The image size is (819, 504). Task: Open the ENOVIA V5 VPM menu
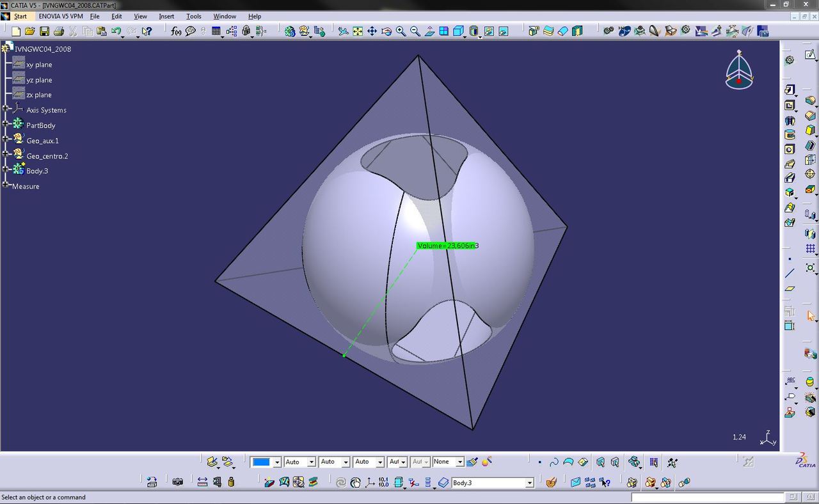[x=61, y=16]
